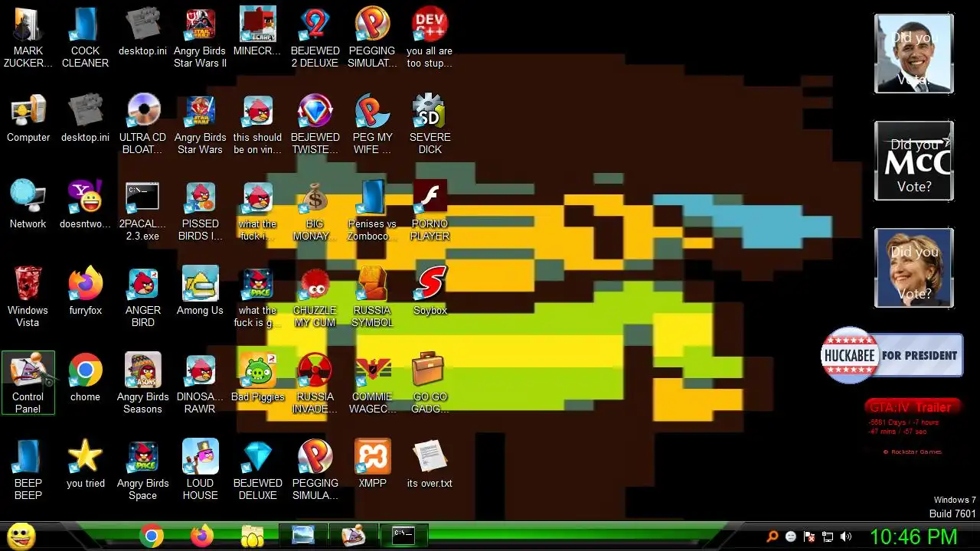Screen dimensions: 980x551
Task: Open the Network desktop icon
Action: [x=28, y=205]
